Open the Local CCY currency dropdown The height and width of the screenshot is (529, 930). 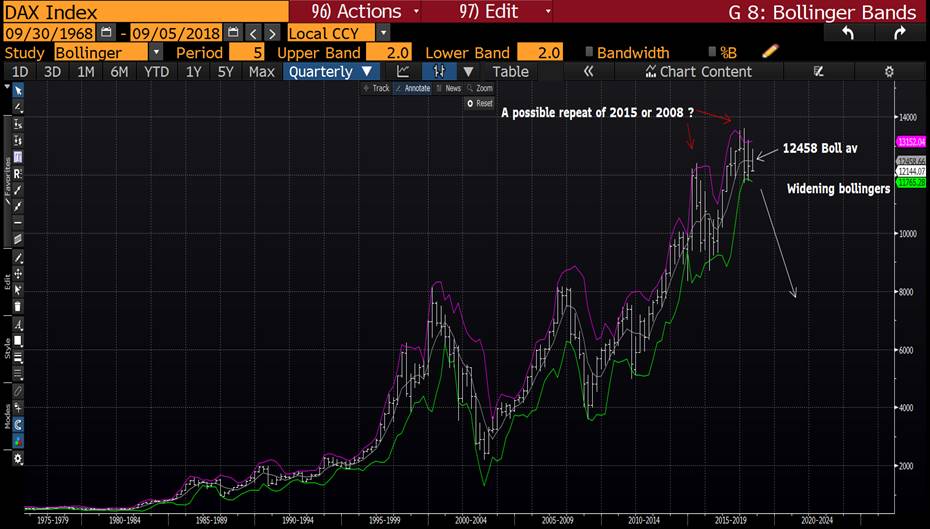[x=383, y=33]
